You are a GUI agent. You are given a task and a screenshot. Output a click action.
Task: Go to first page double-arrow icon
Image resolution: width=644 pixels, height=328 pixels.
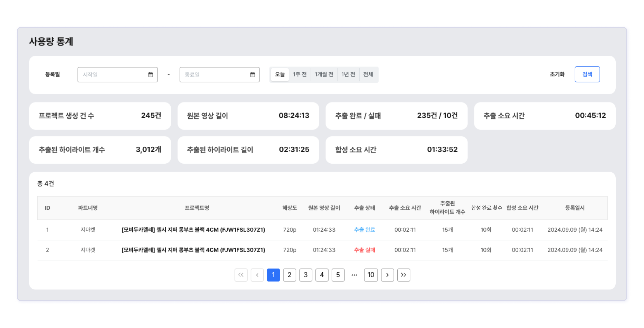[x=241, y=275]
